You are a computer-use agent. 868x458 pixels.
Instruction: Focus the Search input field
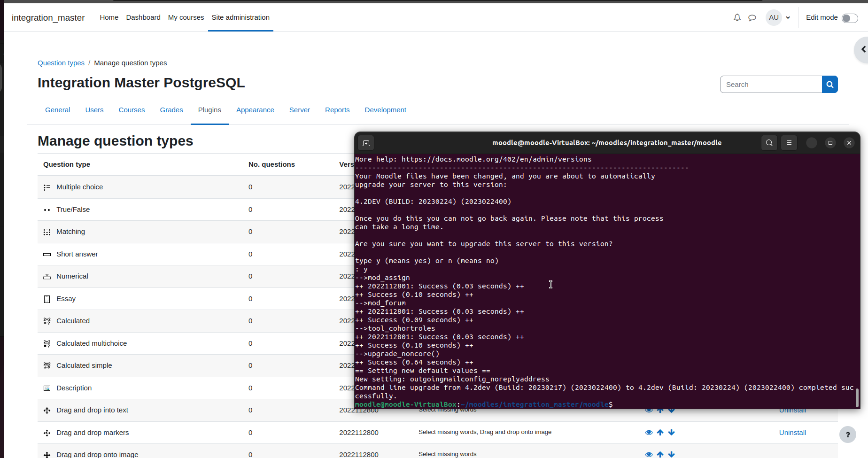771,85
